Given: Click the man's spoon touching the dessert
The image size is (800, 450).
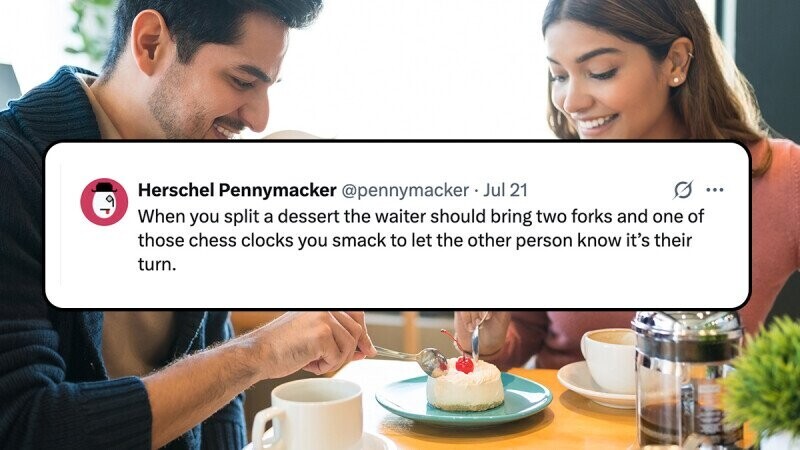Looking at the screenshot, I should point(412,358).
